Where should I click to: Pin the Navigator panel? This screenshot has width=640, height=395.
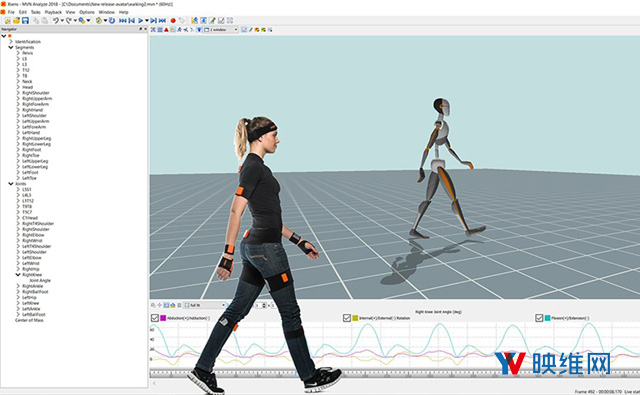[140, 29]
